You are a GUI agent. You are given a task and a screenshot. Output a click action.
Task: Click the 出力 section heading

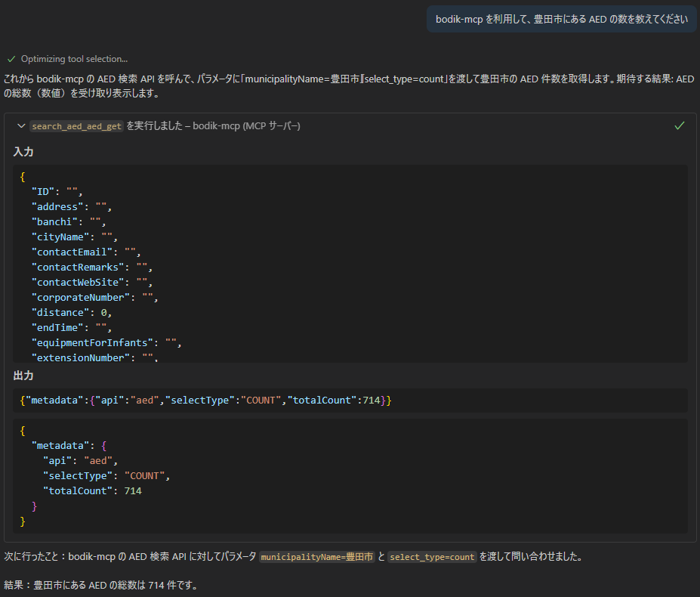pyautogui.click(x=23, y=375)
